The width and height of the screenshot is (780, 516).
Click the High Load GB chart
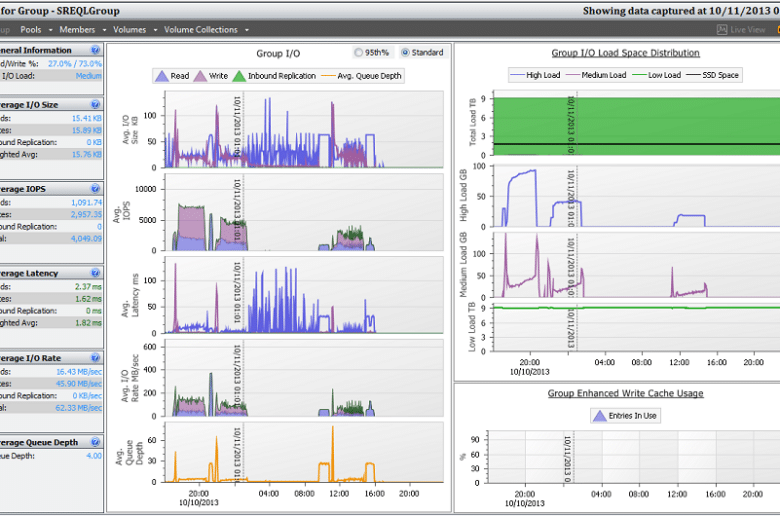pyautogui.click(x=636, y=196)
